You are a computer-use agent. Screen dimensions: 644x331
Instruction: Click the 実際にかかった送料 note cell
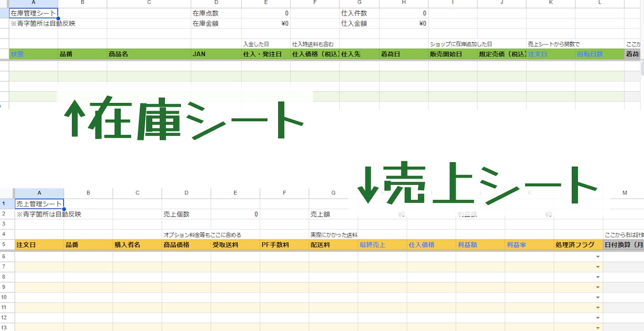click(334, 234)
